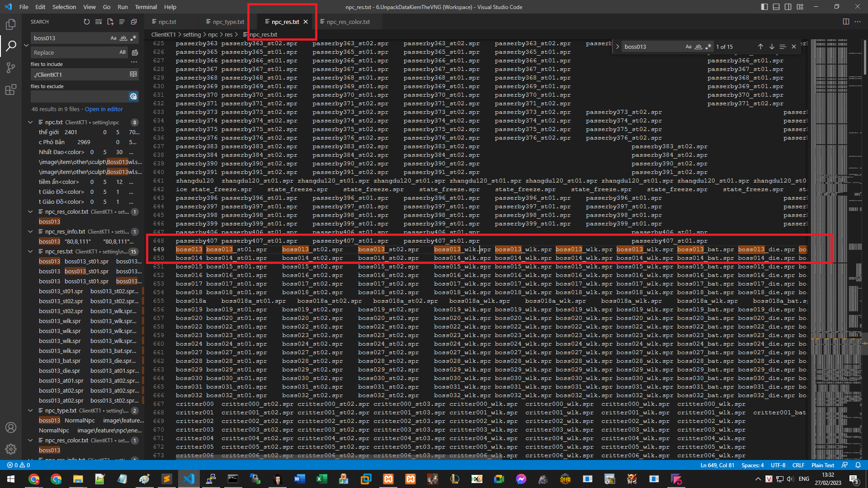Toggle Match Case in search sidebar
Viewport: 868px width, 488px height.
coord(113,38)
